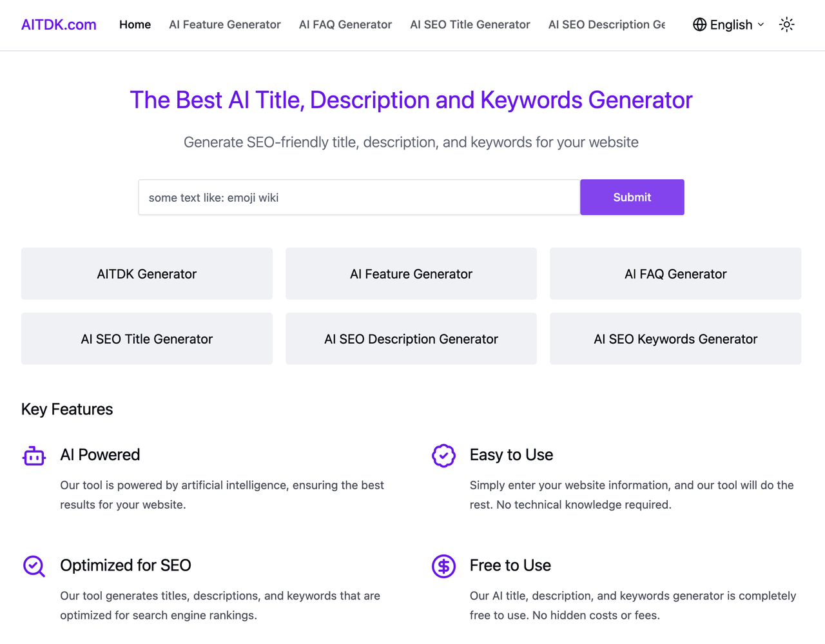Screen dimensions: 825x644
Task: Open the AI Feature Generator card
Action: coord(411,273)
